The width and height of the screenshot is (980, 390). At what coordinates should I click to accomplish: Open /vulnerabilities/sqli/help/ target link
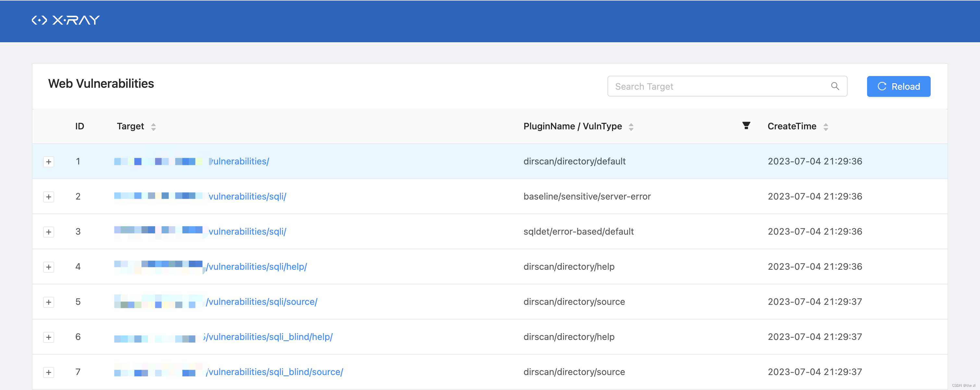pyautogui.click(x=257, y=266)
